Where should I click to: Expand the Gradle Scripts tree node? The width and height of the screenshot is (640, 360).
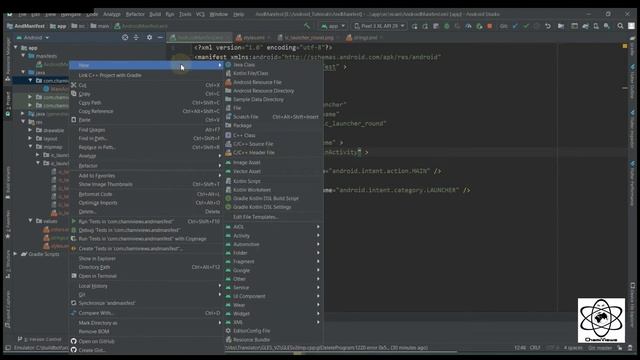click(16, 254)
